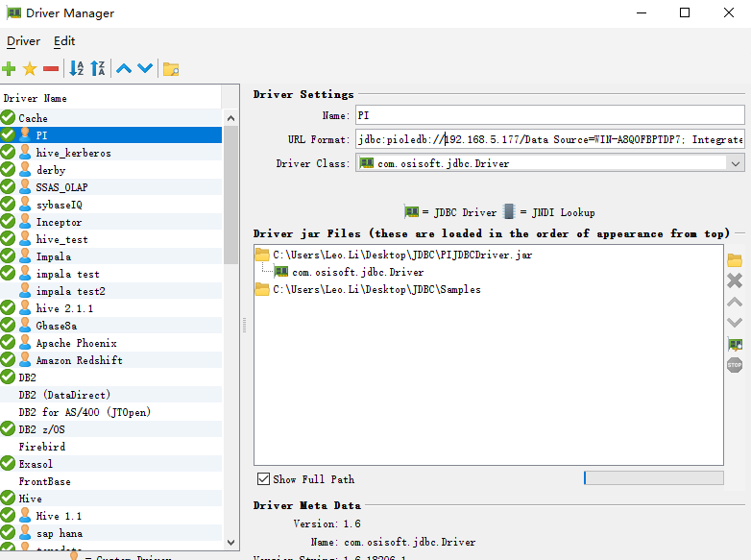Viewport: 751px width, 560px height.
Task: Sort drivers descending Z to A
Action: click(98, 69)
